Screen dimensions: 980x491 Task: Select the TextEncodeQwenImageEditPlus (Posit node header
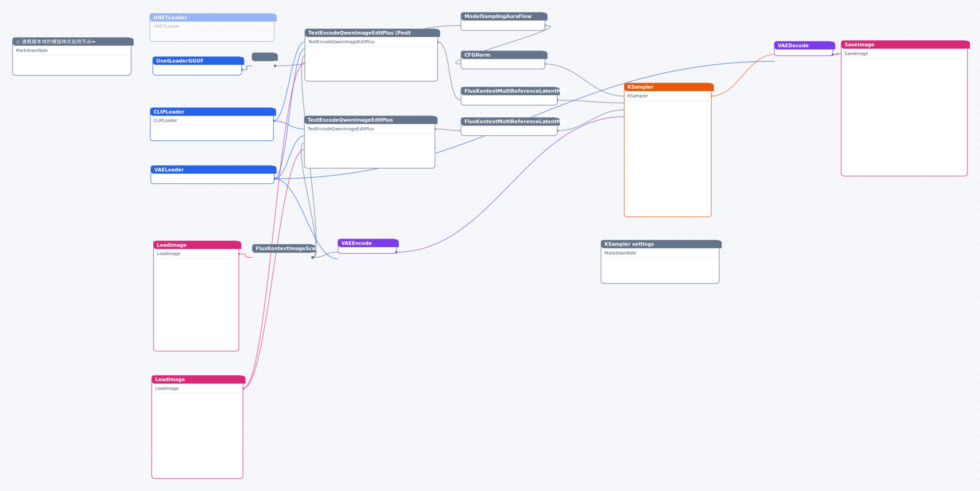(x=372, y=33)
